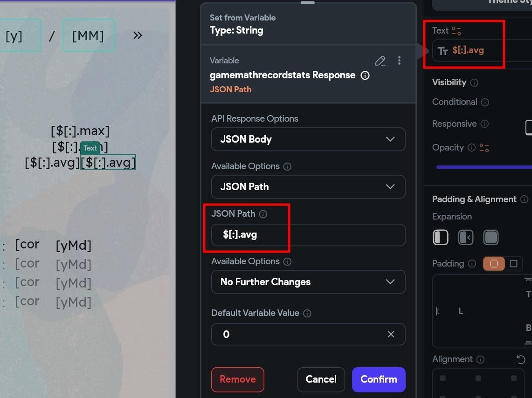Select the first Expansion option

coord(441,237)
